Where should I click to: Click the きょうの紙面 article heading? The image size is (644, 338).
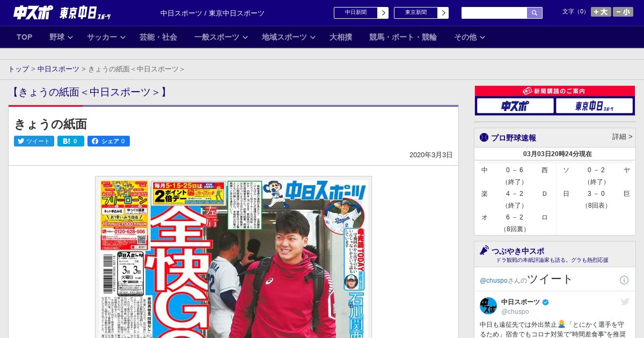point(50,124)
